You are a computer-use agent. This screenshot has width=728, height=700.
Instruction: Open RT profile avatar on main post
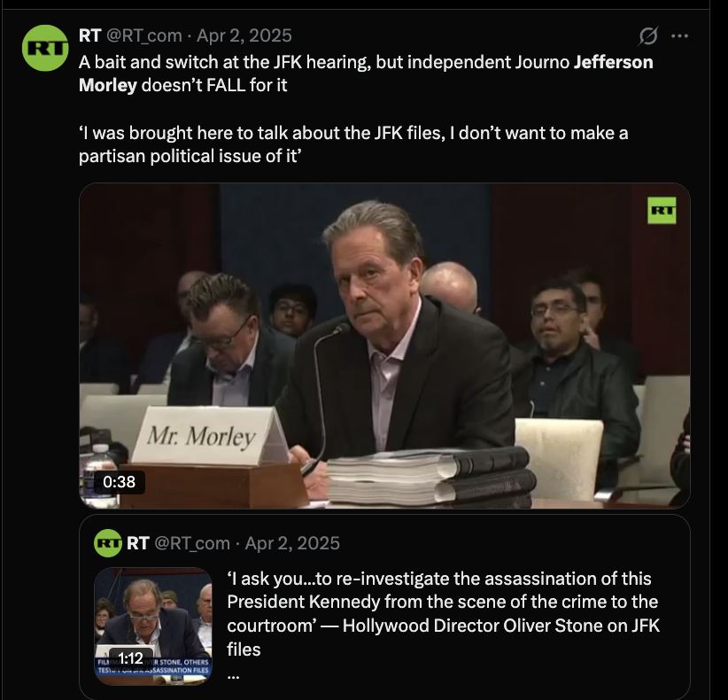click(x=45, y=48)
